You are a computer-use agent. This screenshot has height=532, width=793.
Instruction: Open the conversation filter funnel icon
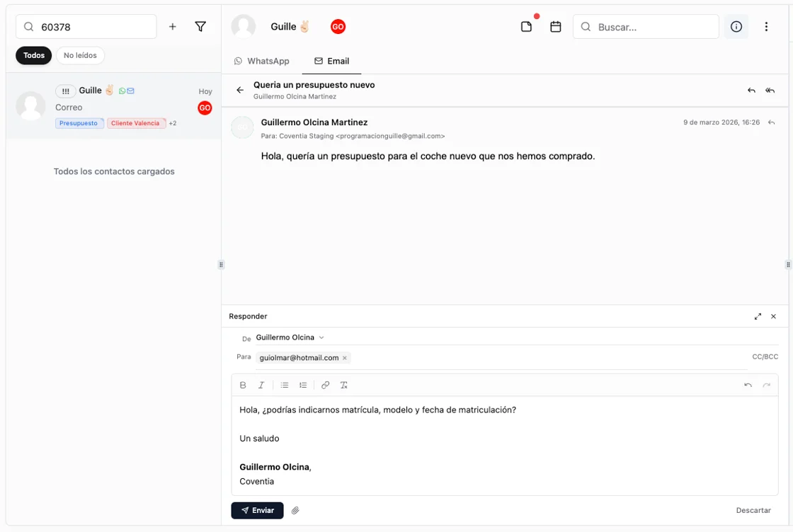tap(200, 26)
